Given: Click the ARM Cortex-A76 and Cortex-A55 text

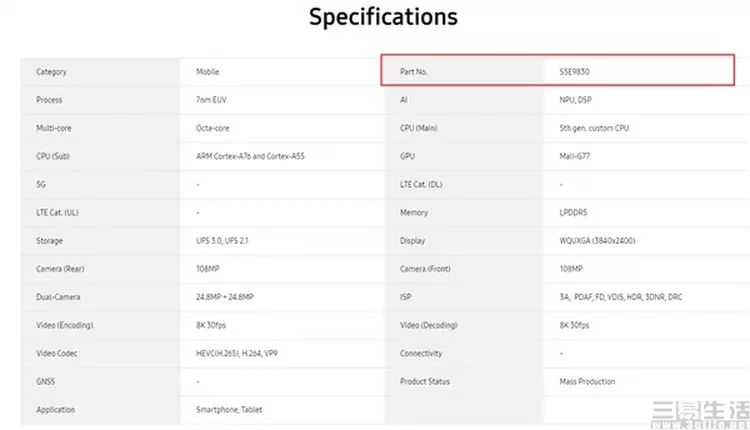Looking at the screenshot, I should click(253, 156).
